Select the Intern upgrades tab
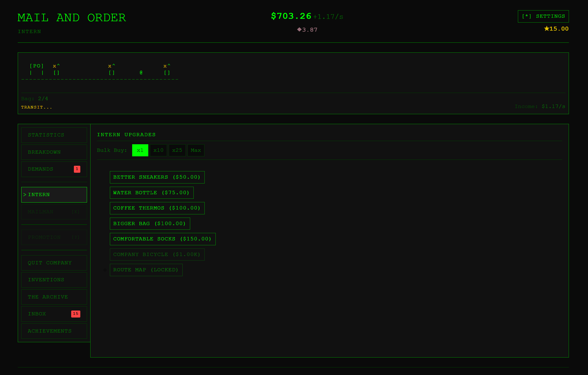The height and width of the screenshot is (375, 588). [54, 195]
